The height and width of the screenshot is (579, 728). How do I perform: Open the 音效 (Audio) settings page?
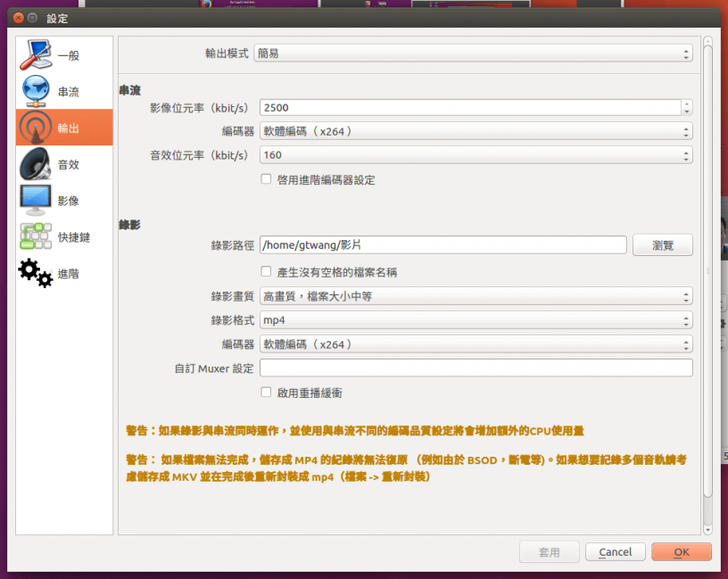pyautogui.click(x=63, y=163)
